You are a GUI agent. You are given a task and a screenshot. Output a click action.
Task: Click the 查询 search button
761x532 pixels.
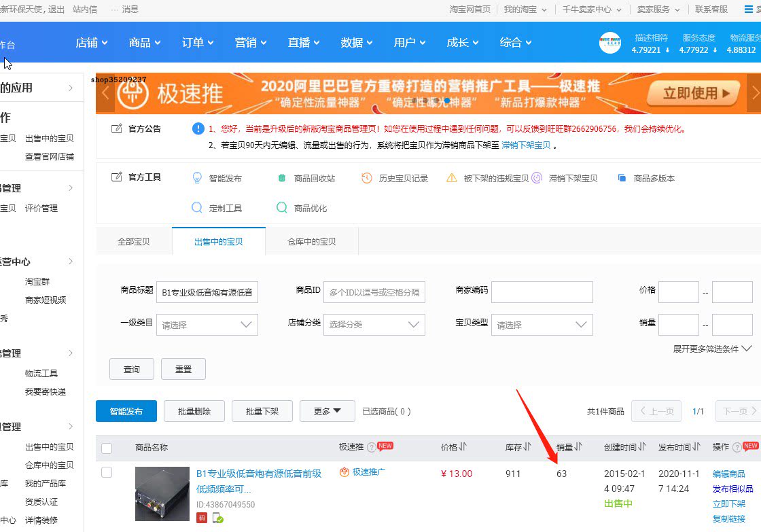point(132,370)
